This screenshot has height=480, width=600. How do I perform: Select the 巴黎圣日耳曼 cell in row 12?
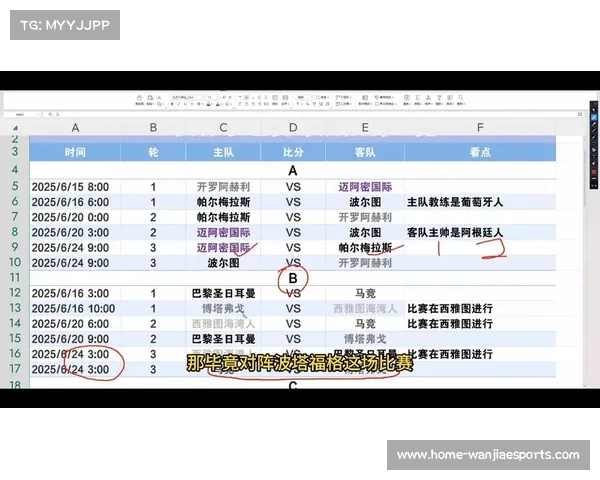click(x=223, y=293)
